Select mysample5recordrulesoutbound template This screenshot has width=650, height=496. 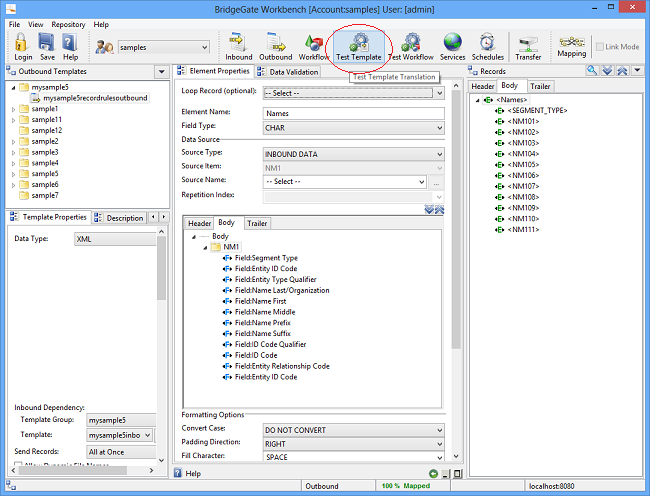[x=95, y=98]
